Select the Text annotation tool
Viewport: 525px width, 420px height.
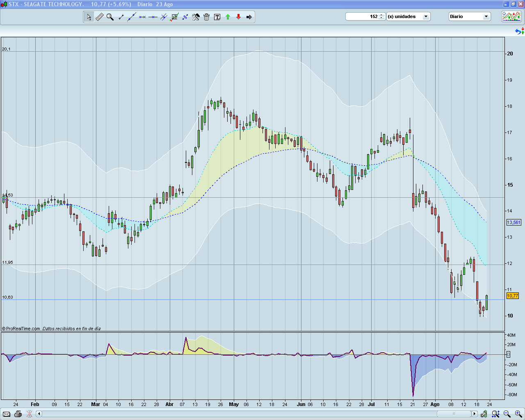coord(217,17)
